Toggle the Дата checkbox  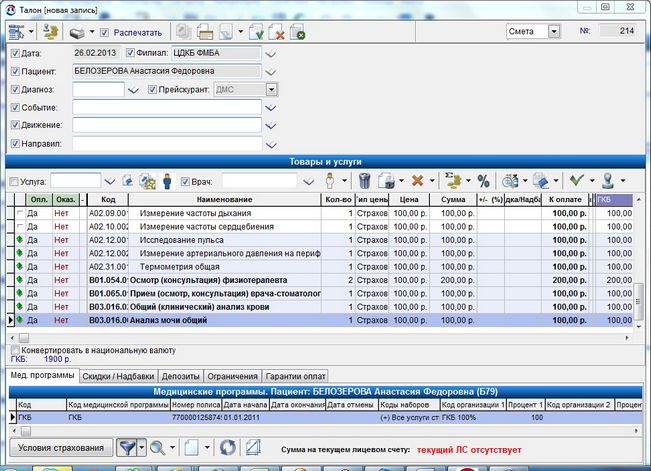15,53
